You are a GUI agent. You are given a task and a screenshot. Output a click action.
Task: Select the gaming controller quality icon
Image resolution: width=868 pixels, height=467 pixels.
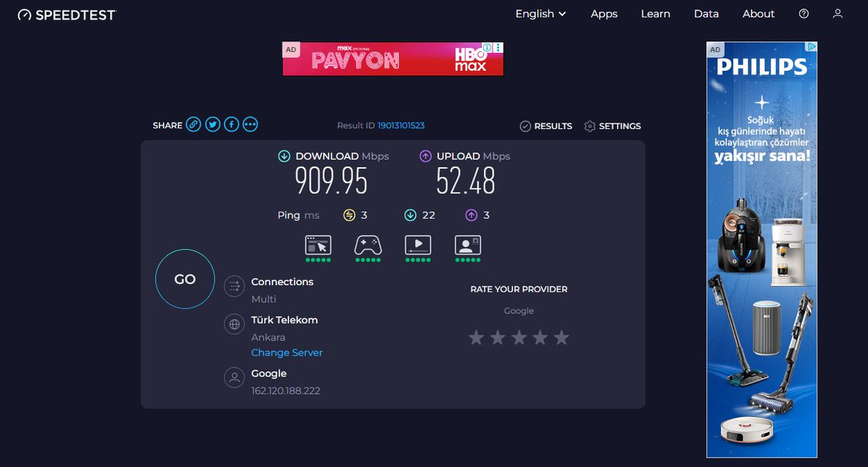368,245
